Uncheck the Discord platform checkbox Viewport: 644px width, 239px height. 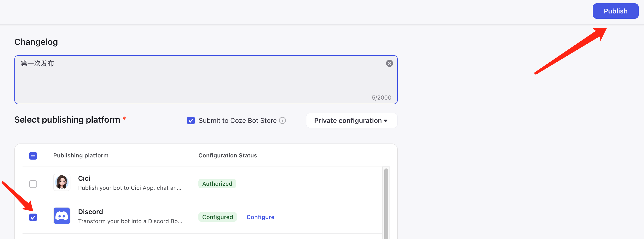[33, 217]
